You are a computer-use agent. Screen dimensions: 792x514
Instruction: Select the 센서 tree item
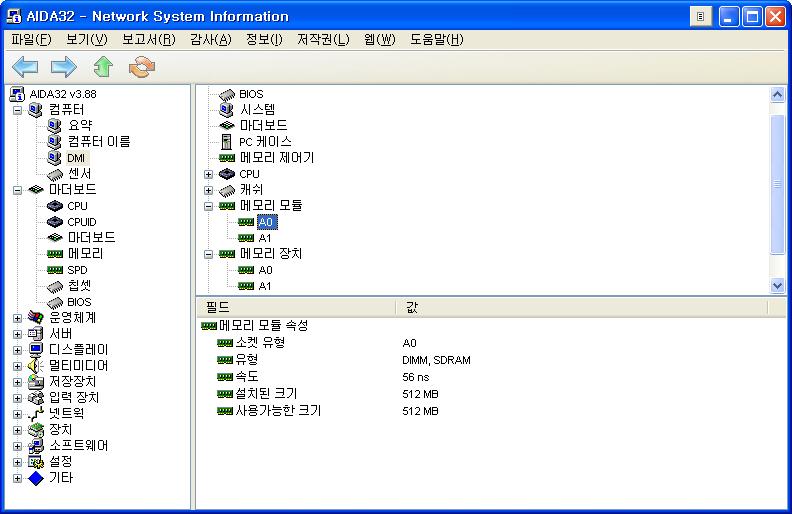pos(80,174)
